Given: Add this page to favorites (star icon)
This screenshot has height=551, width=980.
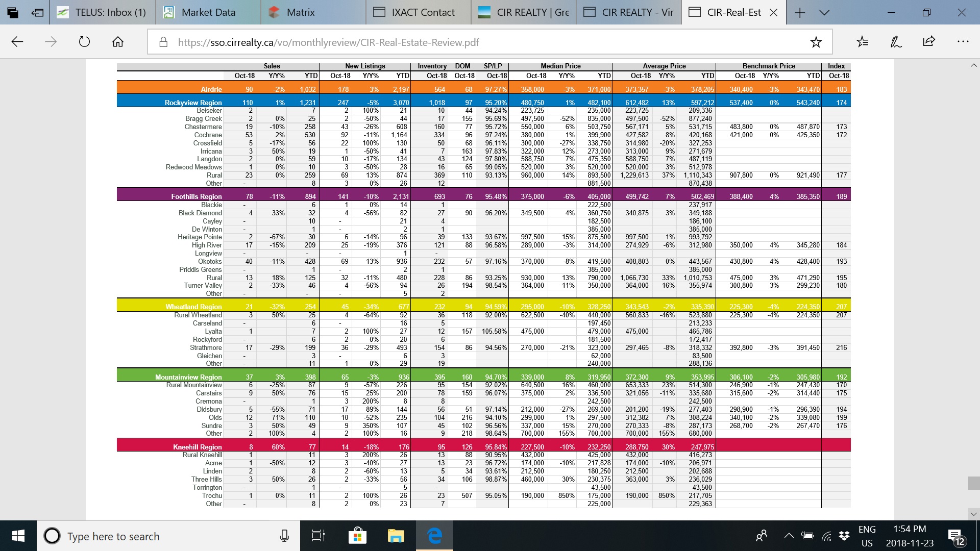Looking at the screenshot, I should point(816,42).
